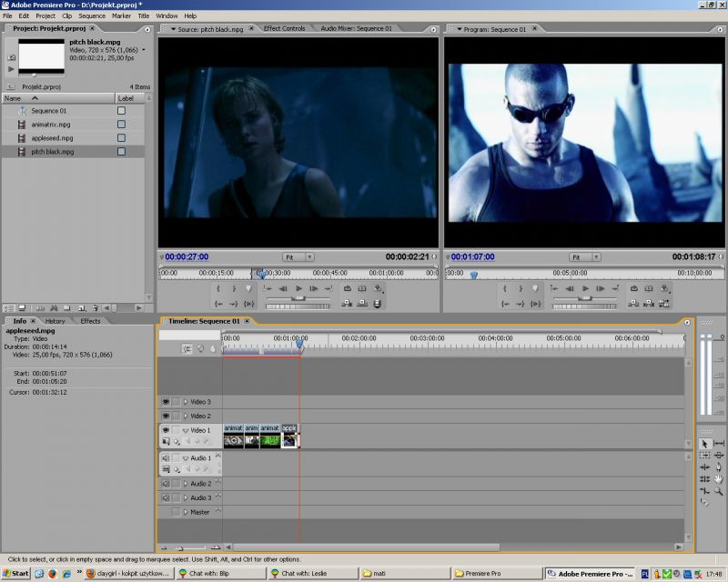Screen dimensions: 728x582
Task: Mute Audio 1 track speaker toggle
Action: tap(166, 458)
